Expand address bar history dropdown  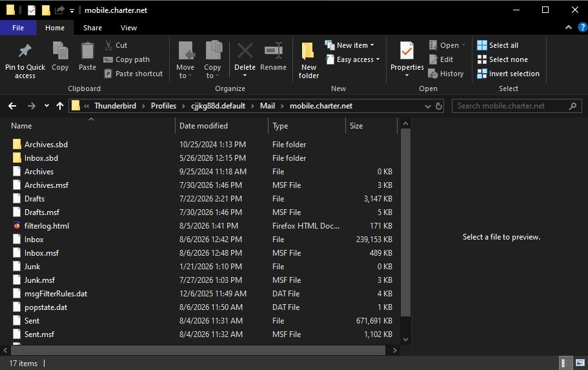pyautogui.click(x=427, y=106)
